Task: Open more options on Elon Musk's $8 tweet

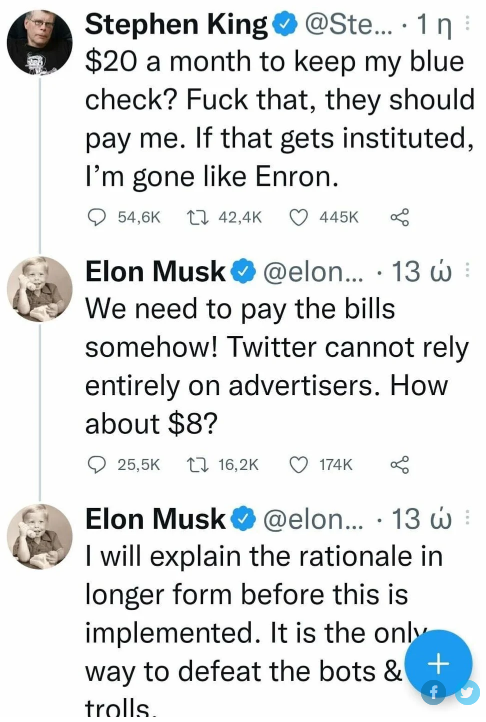Action: (x=467, y=270)
